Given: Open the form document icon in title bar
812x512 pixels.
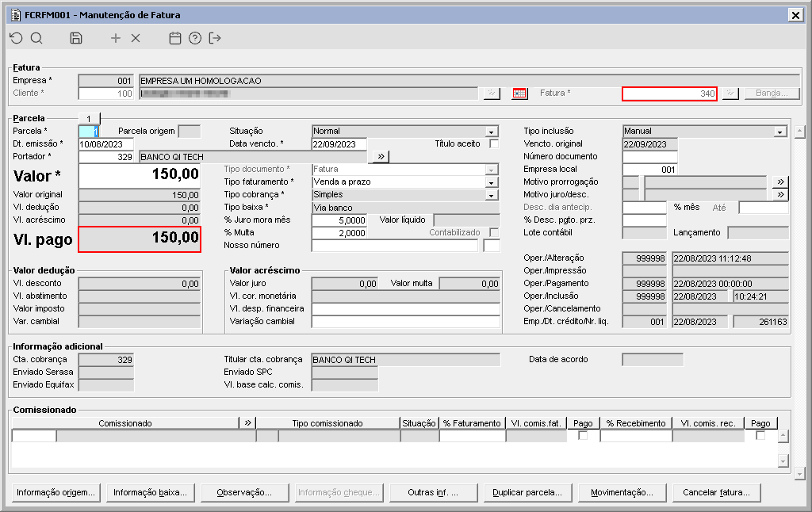Looking at the screenshot, I should [16, 15].
